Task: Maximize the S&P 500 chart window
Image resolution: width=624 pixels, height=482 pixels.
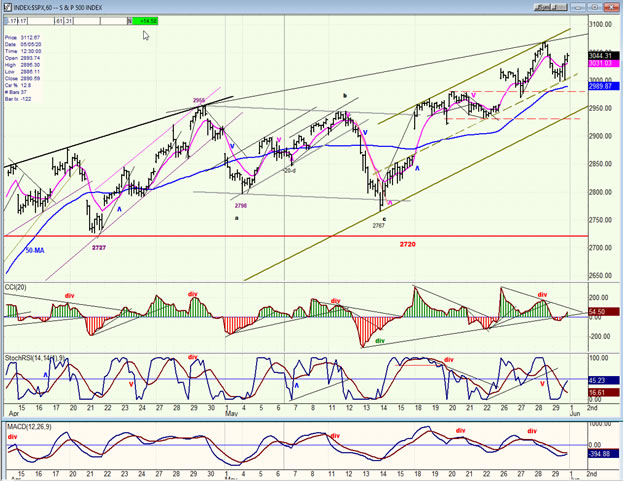Action: pos(595,7)
